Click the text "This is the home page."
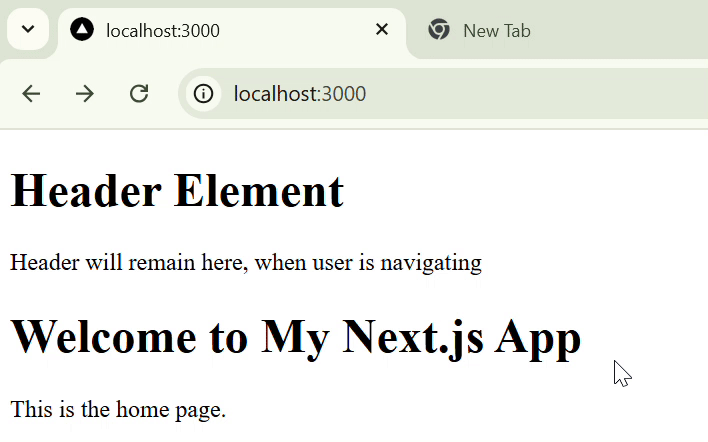Image resolution: width=708 pixels, height=442 pixels. tap(118, 410)
